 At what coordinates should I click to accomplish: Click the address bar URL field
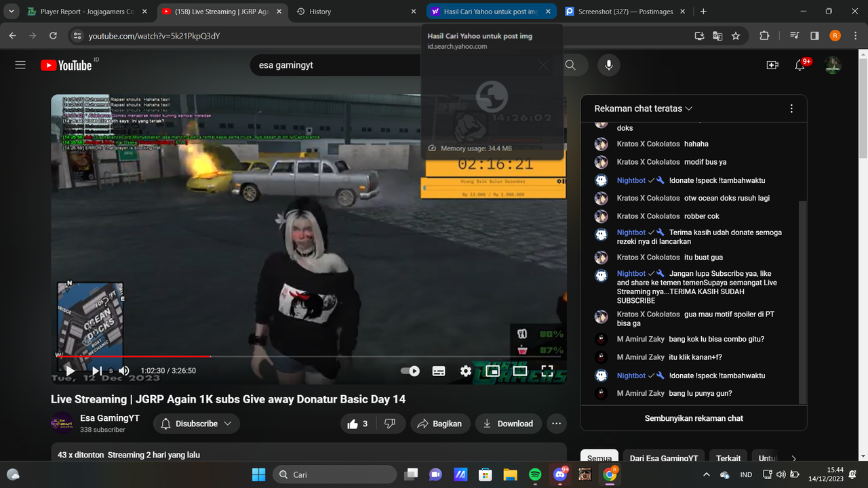pos(380,36)
